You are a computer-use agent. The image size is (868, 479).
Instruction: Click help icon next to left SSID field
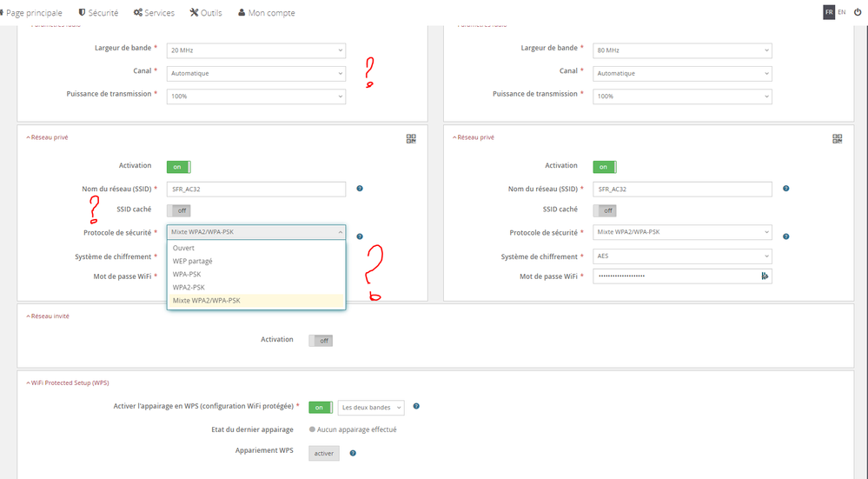(x=360, y=189)
